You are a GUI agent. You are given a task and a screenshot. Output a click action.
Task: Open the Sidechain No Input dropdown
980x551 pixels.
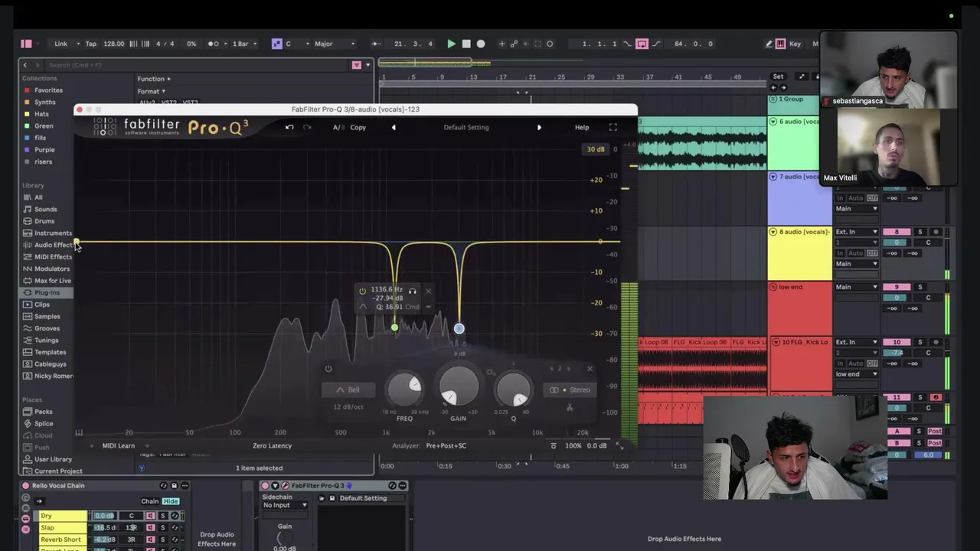(x=285, y=505)
